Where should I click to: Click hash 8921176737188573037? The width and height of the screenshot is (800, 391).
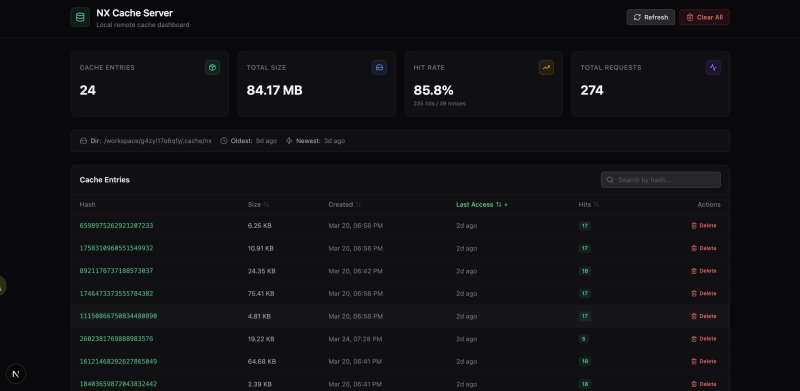click(116, 271)
